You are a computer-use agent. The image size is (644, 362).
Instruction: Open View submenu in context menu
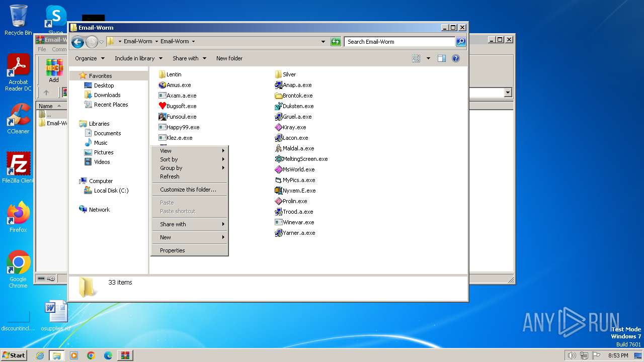190,151
